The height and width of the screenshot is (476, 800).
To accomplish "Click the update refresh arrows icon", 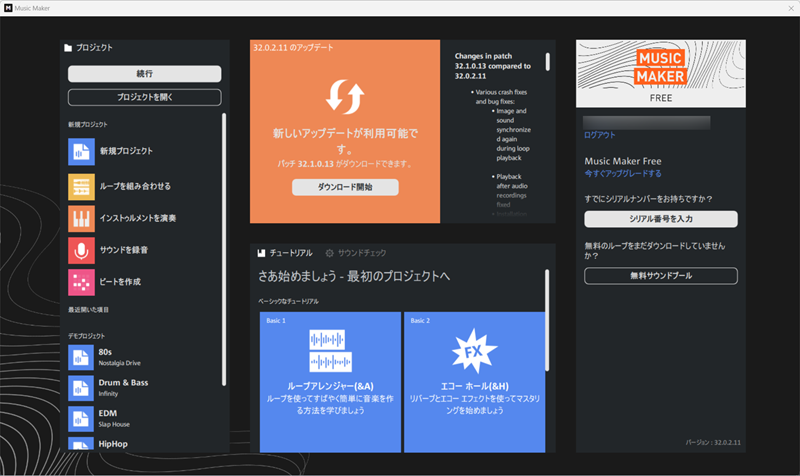I will [345, 96].
